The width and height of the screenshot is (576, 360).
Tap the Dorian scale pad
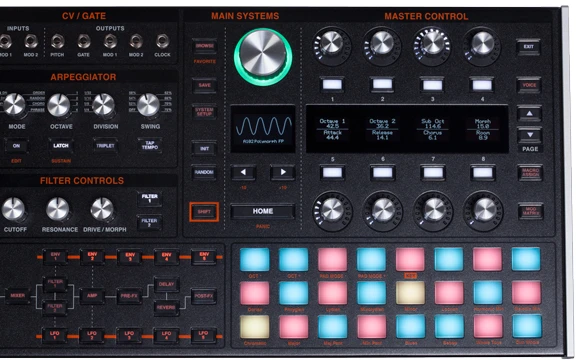point(254,294)
